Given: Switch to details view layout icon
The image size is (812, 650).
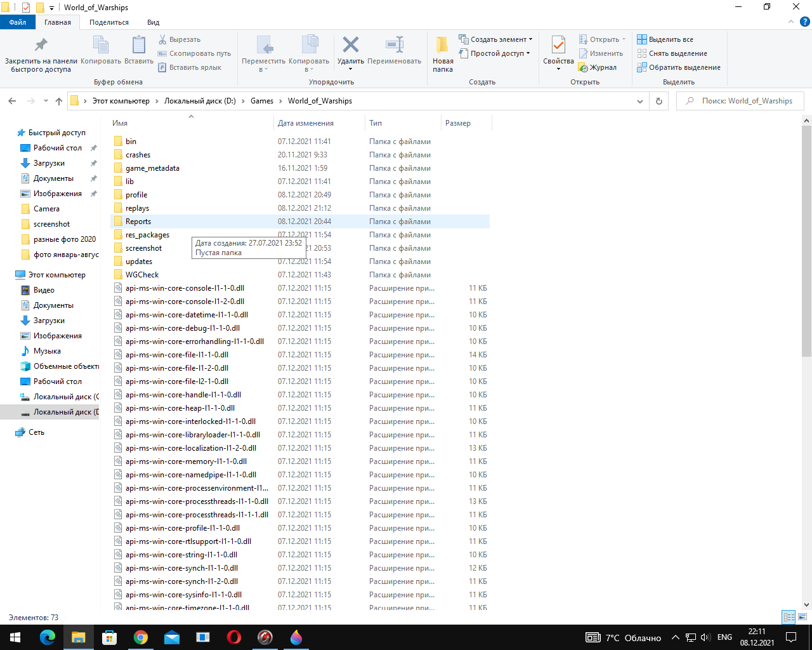Looking at the screenshot, I should coord(789,617).
